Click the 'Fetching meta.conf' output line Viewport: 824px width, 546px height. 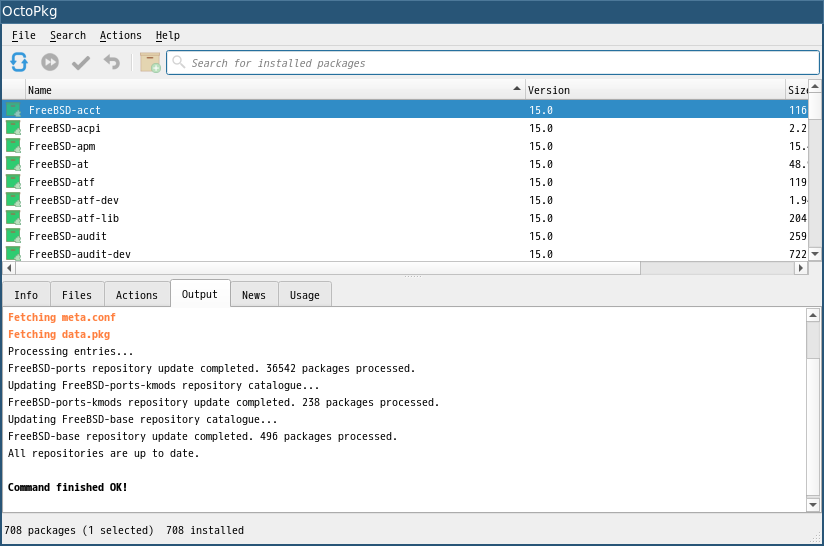61,317
